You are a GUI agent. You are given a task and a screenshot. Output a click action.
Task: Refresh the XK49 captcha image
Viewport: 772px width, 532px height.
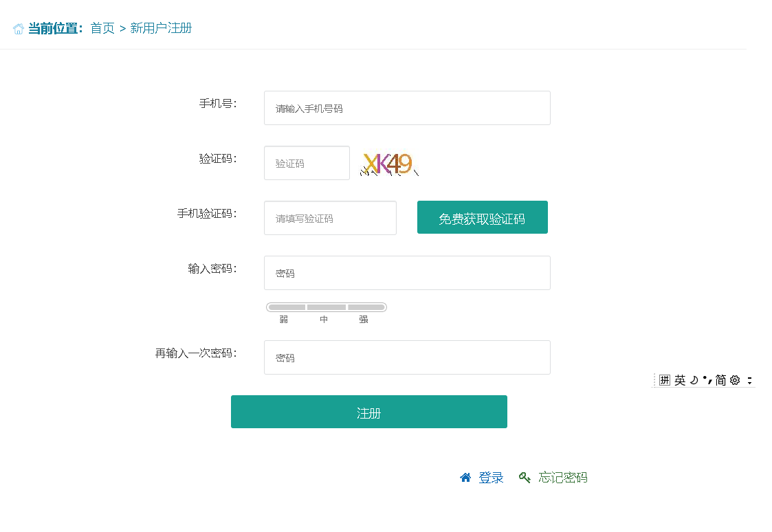(388, 164)
